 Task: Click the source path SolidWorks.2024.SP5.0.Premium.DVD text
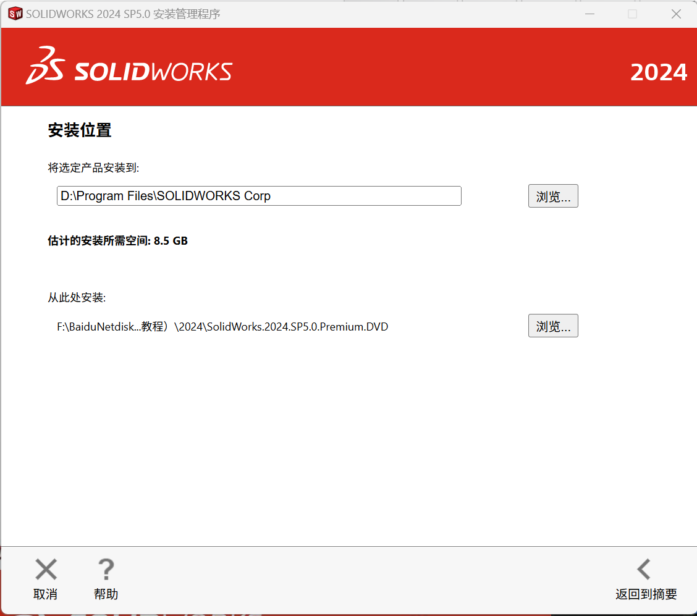(222, 327)
